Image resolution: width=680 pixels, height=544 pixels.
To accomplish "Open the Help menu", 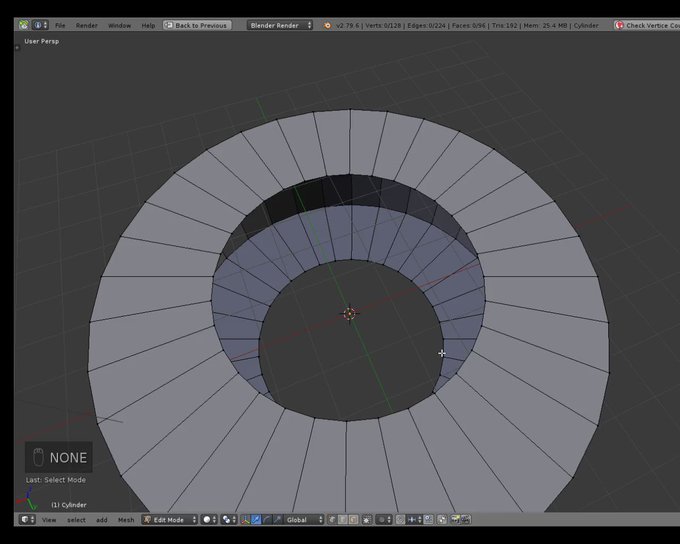I will point(148,26).
